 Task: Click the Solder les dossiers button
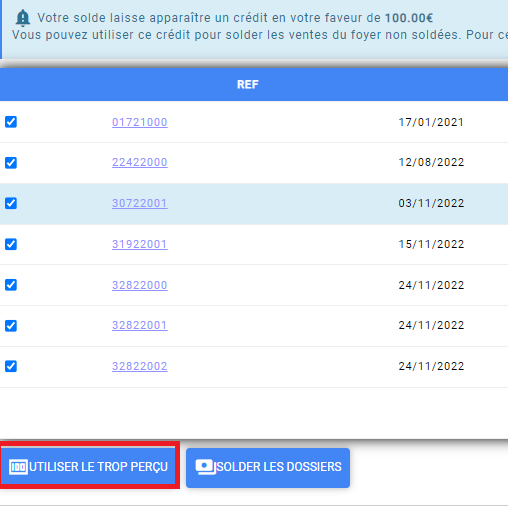[268, 467]
